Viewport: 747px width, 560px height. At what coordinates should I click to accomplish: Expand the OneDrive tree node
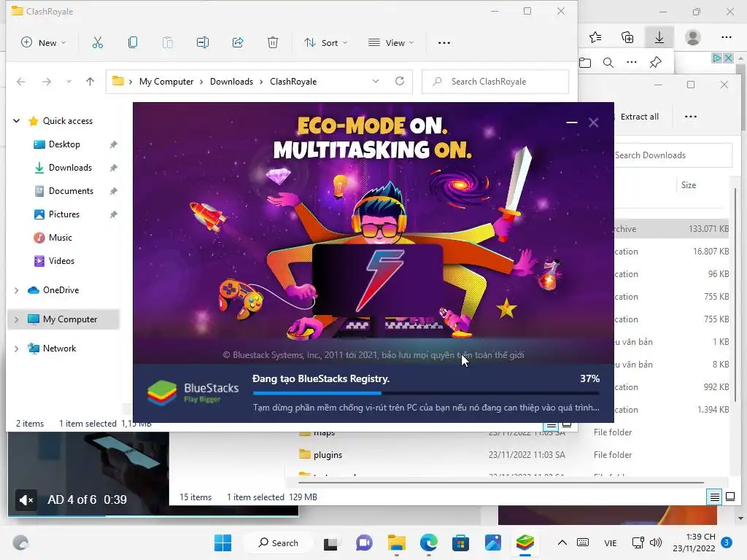point(17,290)
